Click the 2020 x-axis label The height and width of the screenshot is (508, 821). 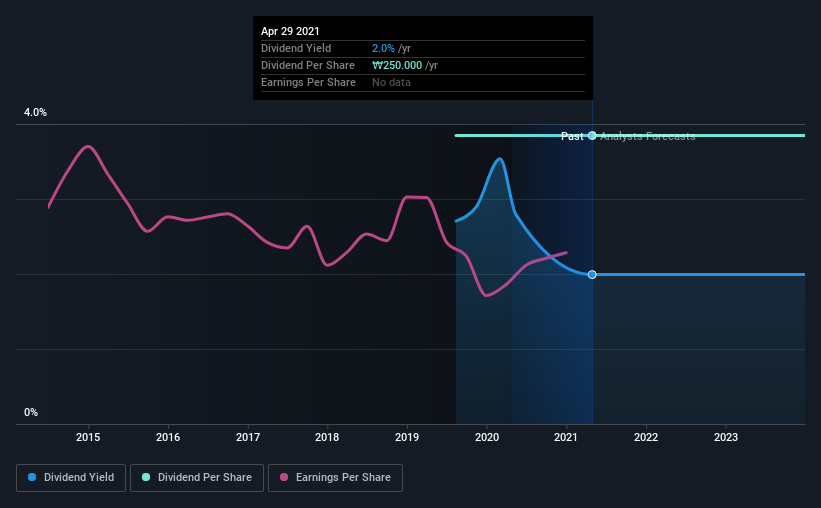[x=487, y=437]
